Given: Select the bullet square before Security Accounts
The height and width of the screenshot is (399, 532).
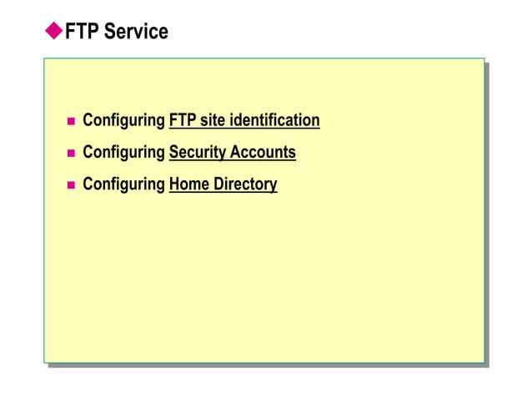Looking at the screenshot, I should tap(71, 153).
